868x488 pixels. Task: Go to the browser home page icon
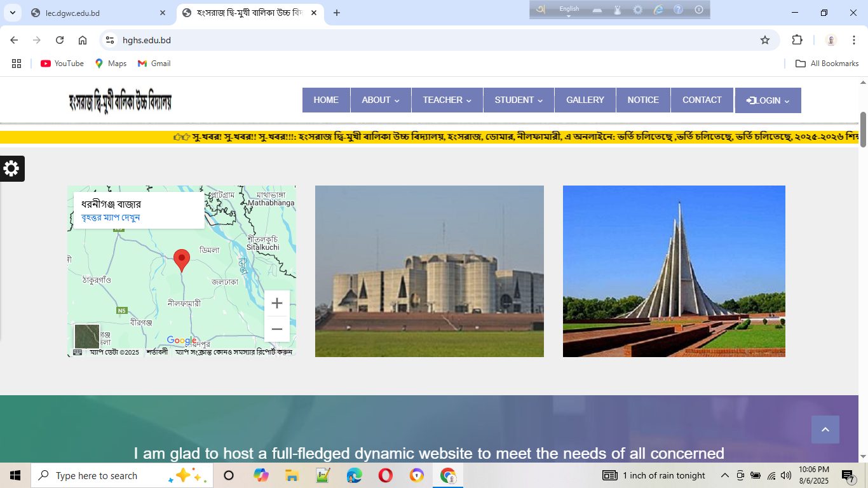tap(83, 40)
